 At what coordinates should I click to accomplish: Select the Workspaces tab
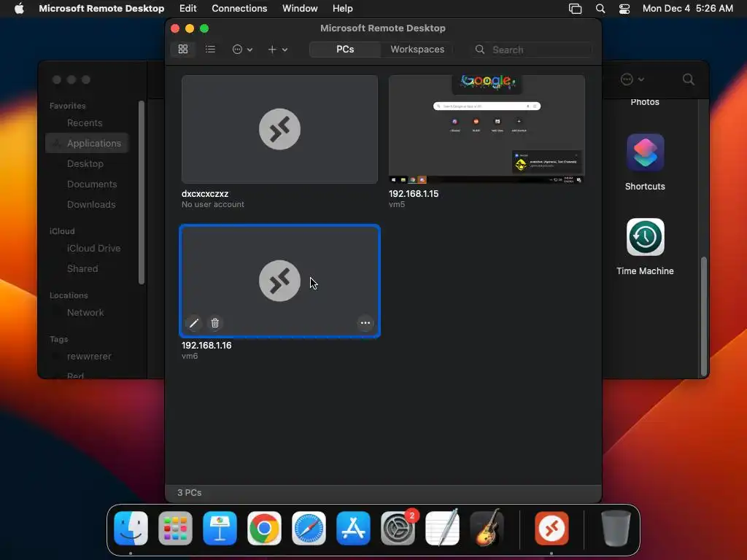point(417,49)
